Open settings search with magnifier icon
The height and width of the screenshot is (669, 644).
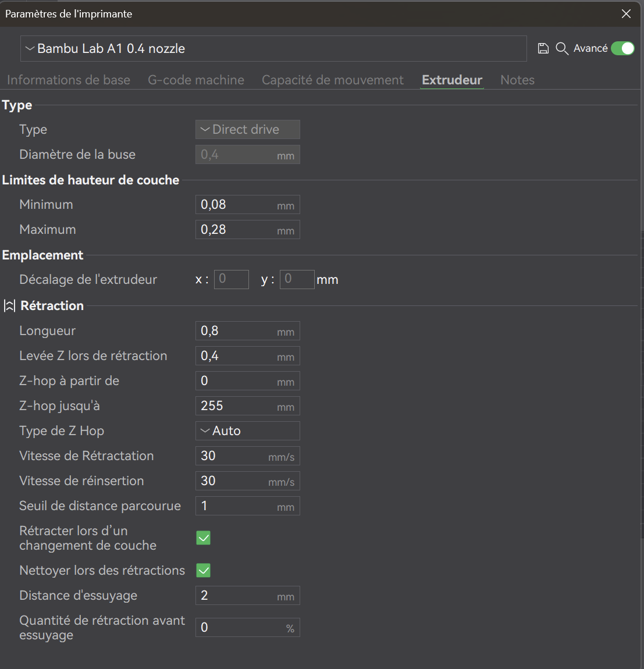(x=561, y=49)
